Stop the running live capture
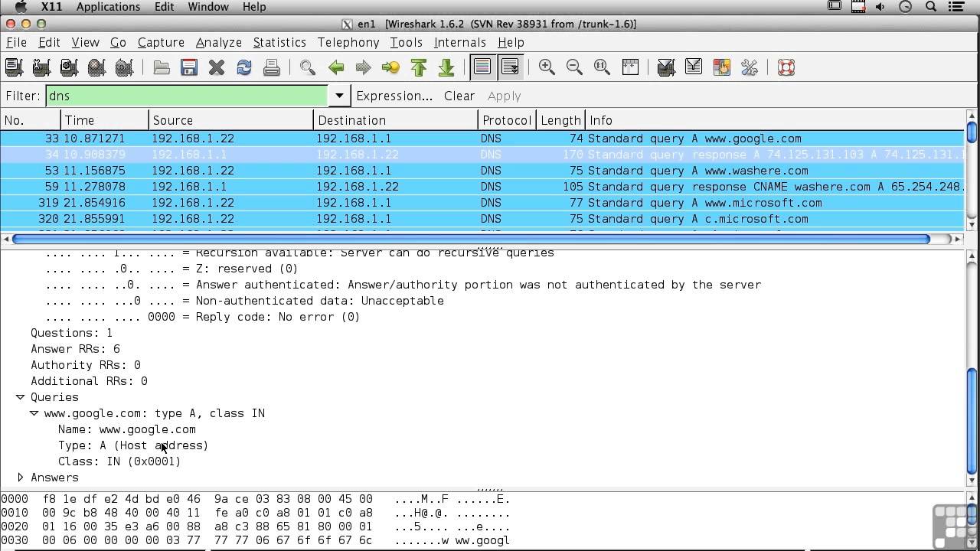Viewport: 980px width, 551px height. (96, 67)
